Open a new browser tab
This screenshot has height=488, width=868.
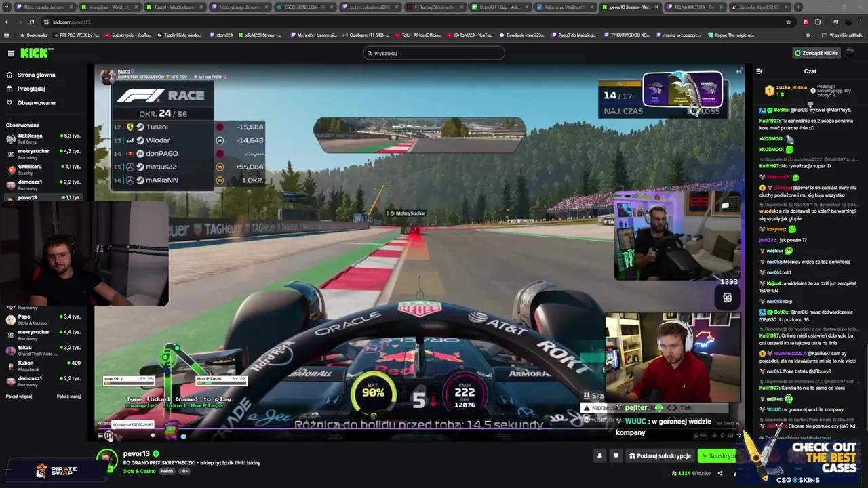coord(798,7)
